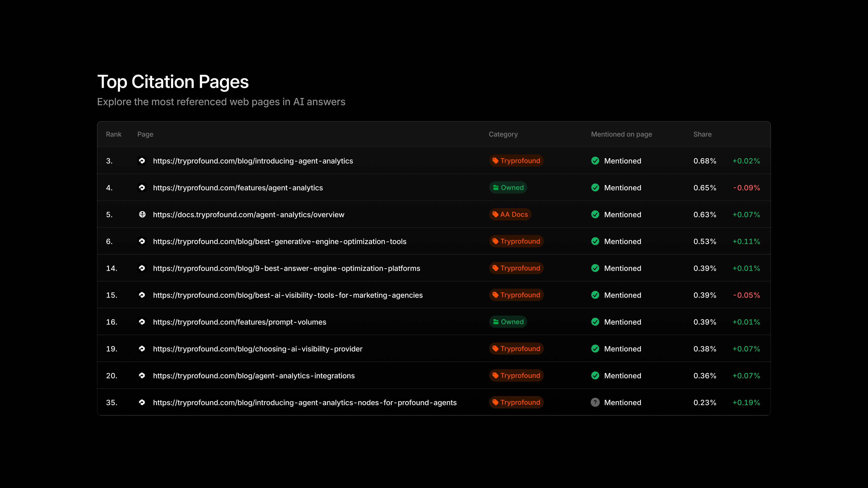Click the Page column header
Viewport: 868px width, 488px height.
tap(145, 134)
